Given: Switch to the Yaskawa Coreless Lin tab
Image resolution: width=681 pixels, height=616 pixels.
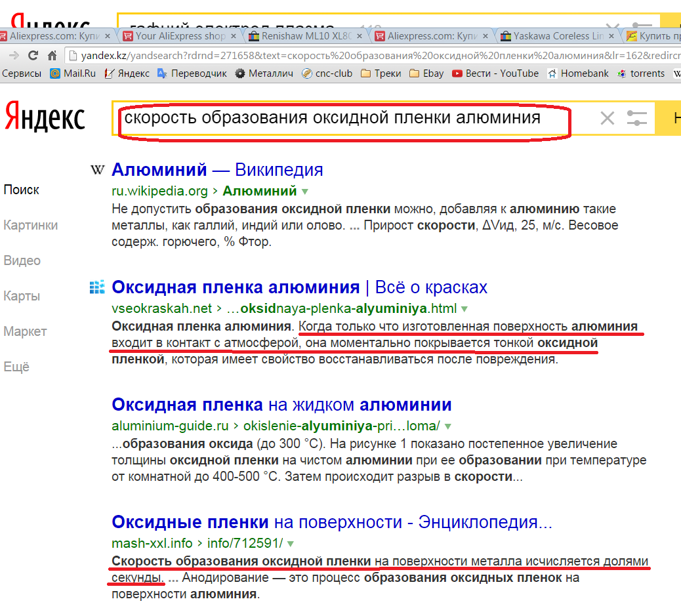Looking at the screenshot, I should (558, 36).
